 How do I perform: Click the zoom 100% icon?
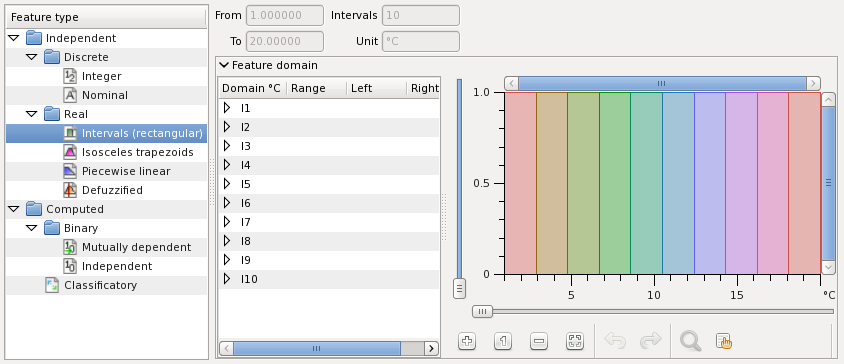[x=503, y=341]
